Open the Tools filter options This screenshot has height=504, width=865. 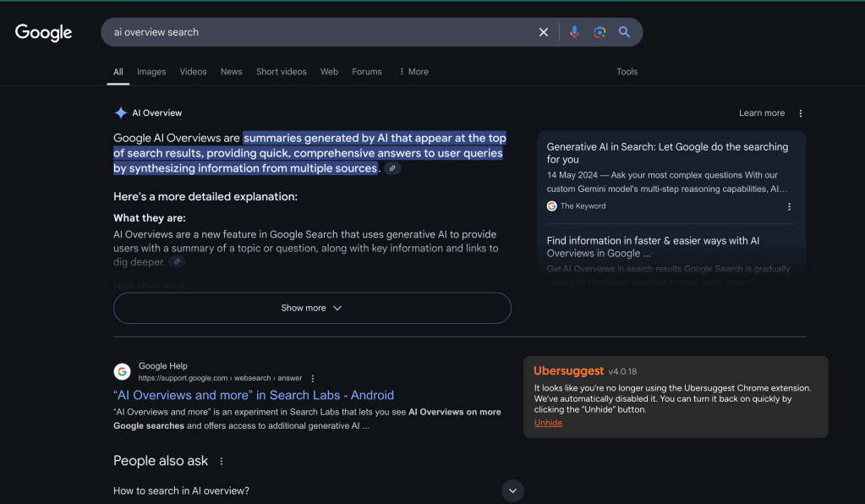(x=627, y=72)
